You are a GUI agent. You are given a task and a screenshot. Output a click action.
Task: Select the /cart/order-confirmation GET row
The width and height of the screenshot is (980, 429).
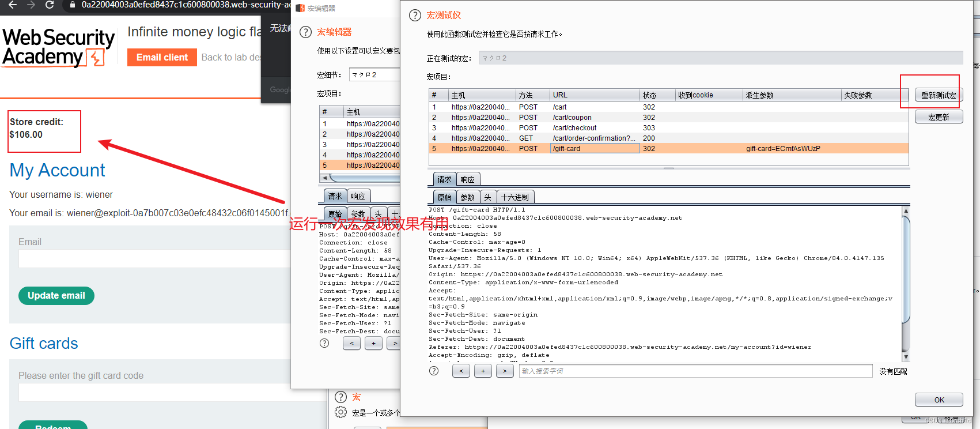point(669,138)
